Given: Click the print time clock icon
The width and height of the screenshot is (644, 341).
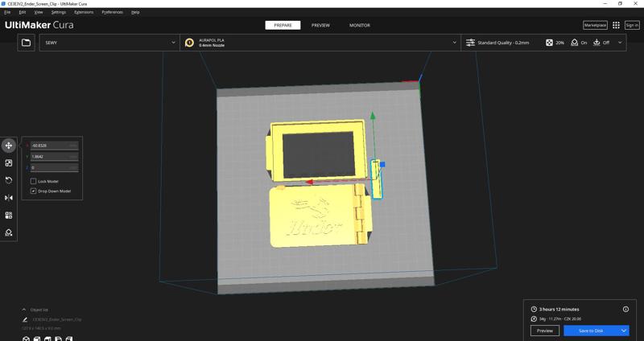Looking at the screenshot, I should pos(534,309).
